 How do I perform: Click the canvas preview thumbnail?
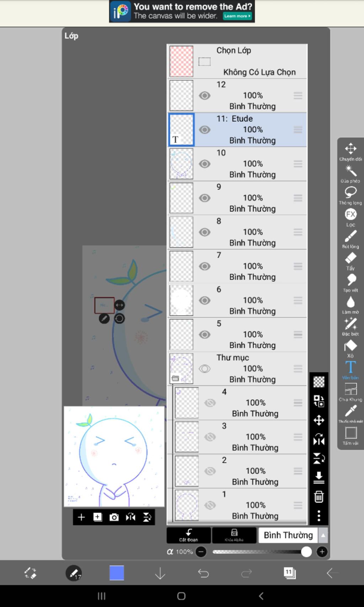(x=114, y=456)
